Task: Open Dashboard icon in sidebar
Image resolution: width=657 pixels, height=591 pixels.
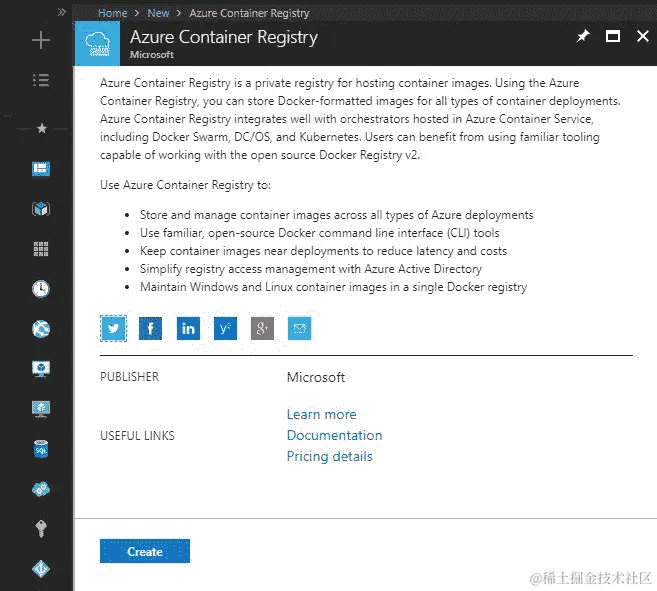Action: click(x=41, y=168)
